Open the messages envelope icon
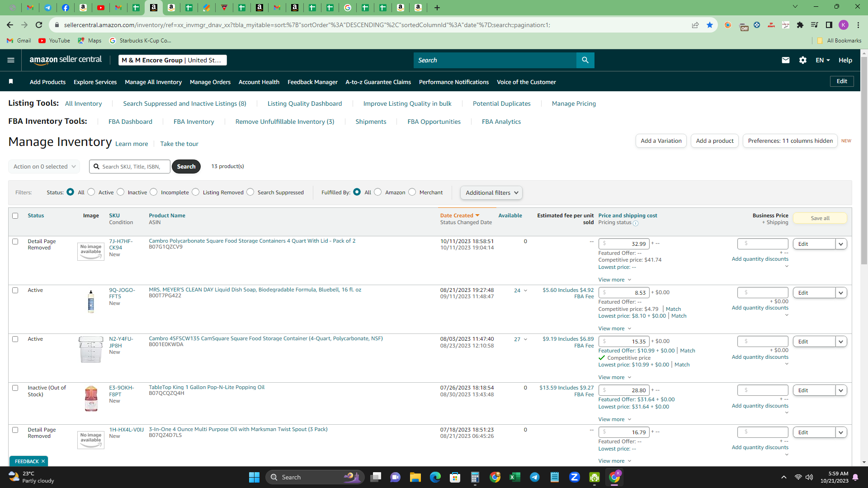Viewport: 868px width, 488px height. point(786,60)
